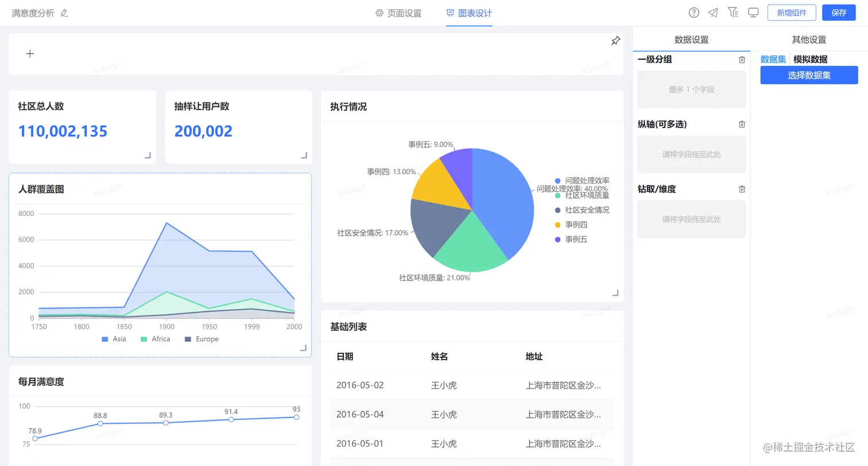Click the 2016-05-04 date cell
This screenshot has height=466, width=868.
[360, 414]
